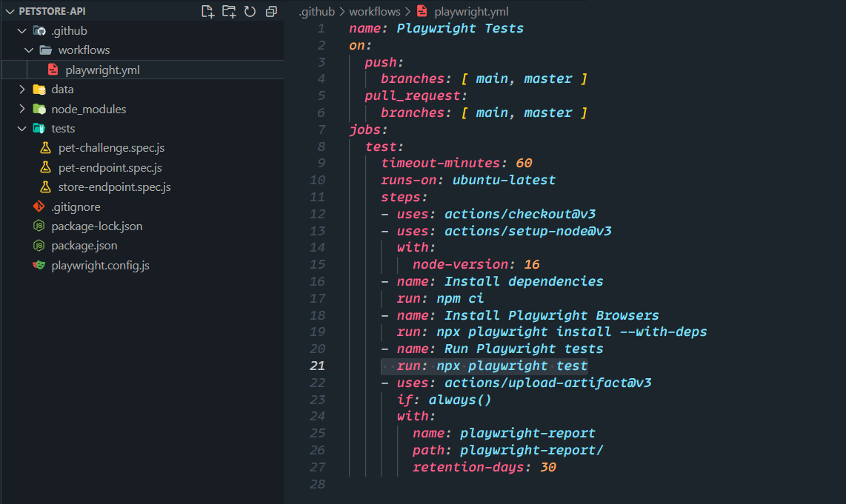Click 'npx playwright install --with-deps' text
Viewport: 846px width, 504px height.
(x=571, y=332)
